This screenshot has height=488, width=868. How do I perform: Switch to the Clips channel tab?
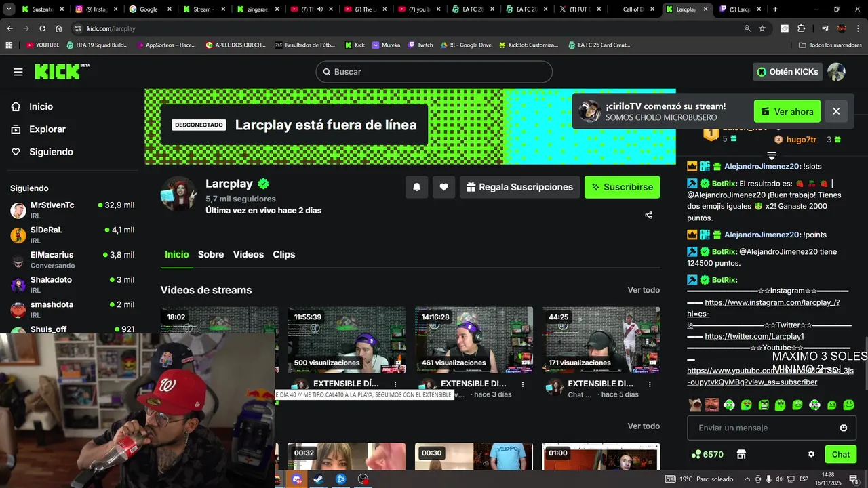(284, 254)
